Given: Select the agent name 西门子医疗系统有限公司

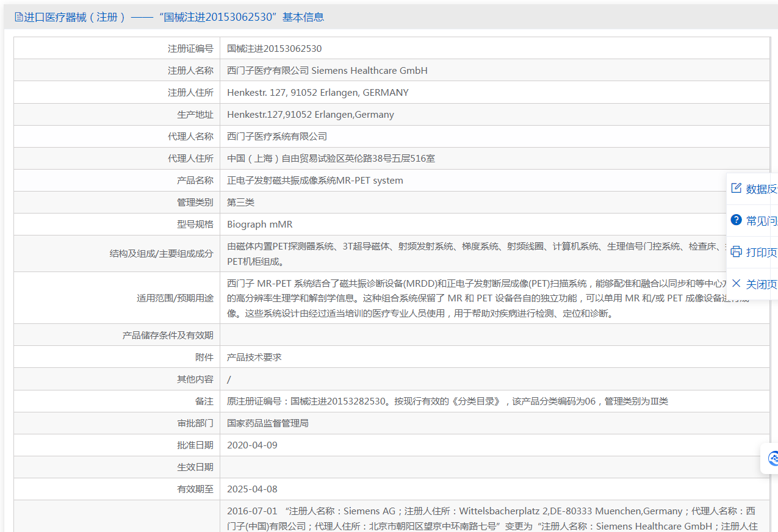Looking at the screenshot, I should click(x=277, y=136).
